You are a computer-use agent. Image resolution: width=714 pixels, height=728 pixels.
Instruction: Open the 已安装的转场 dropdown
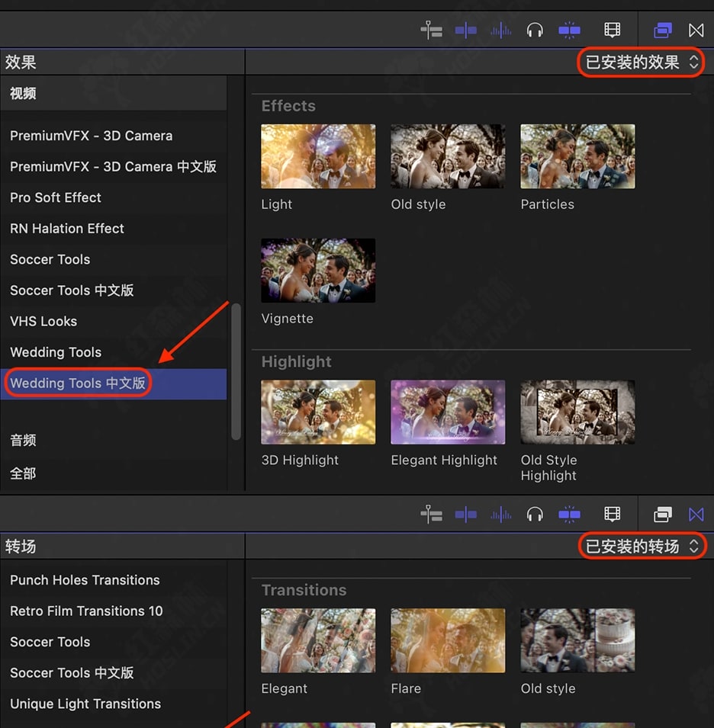tap(642, 547)
